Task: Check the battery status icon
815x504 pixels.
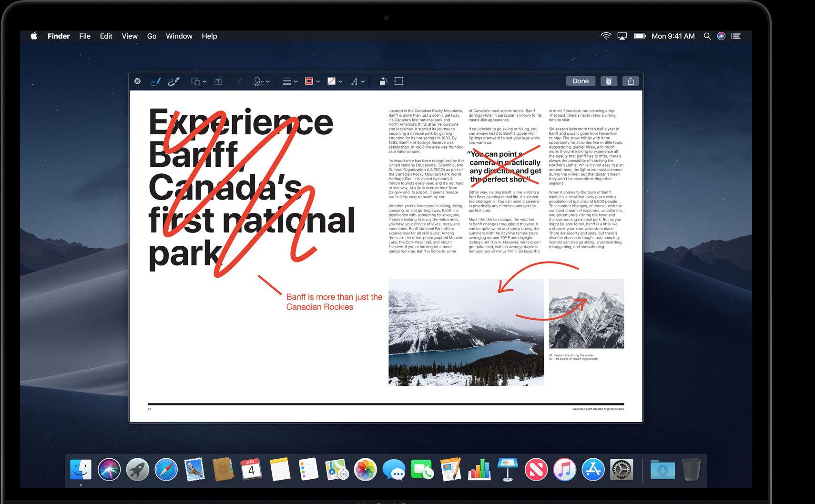Action: click(x=640, y=36)
